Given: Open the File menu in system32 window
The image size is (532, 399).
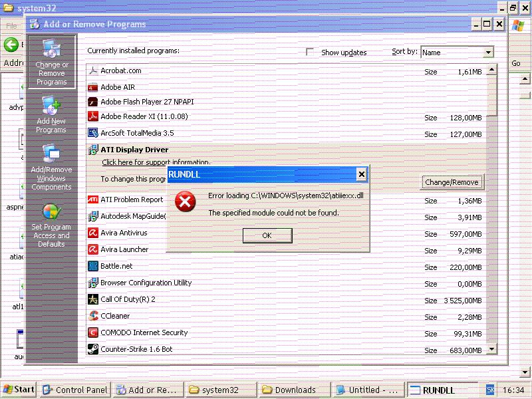Looking at the screenshot, I should (x=11, y=25).
